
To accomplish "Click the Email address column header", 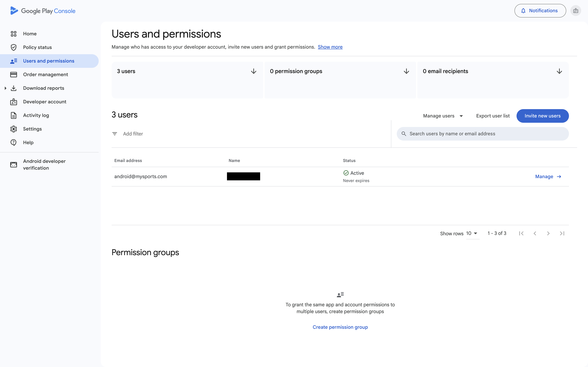I will [x=128, y=160].
